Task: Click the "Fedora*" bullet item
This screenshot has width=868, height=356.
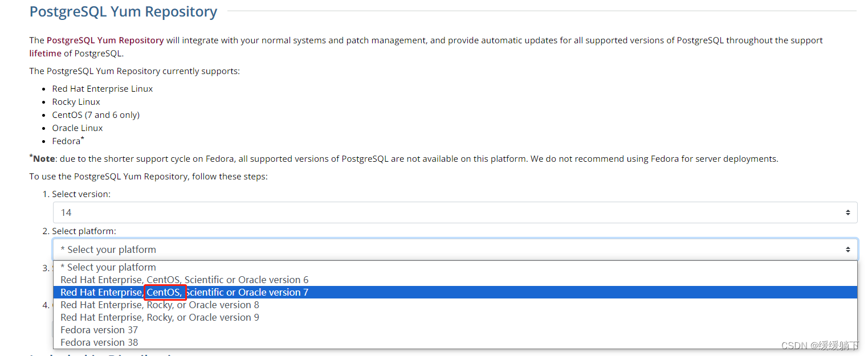Action: [x=68, y=141]
